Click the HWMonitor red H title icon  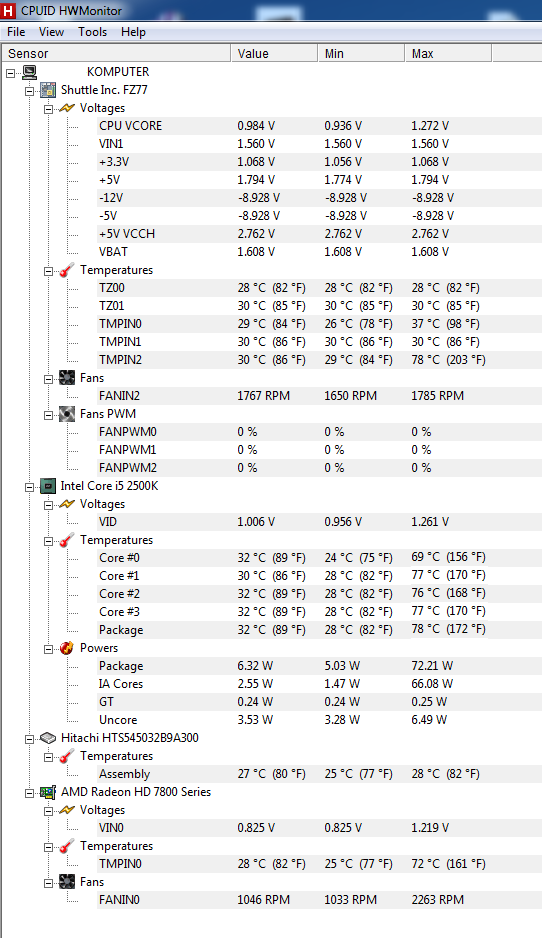point(8,10)
